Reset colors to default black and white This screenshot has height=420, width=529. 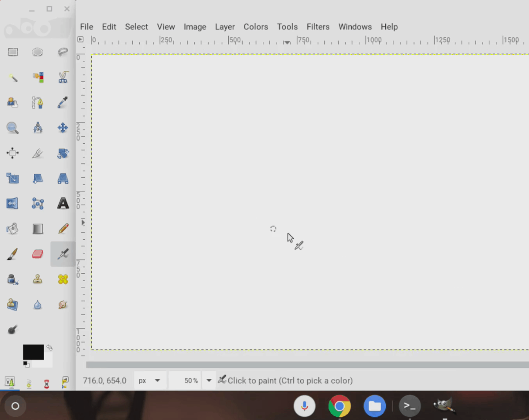pyautogui.click(x=26, y=364)
